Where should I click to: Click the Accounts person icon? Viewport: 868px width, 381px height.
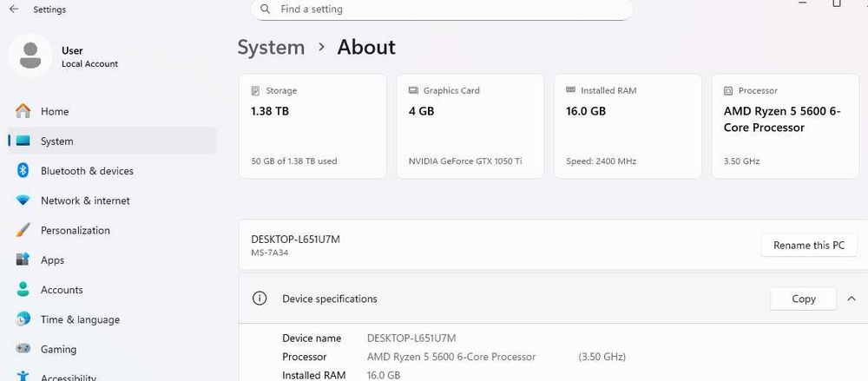23,289
